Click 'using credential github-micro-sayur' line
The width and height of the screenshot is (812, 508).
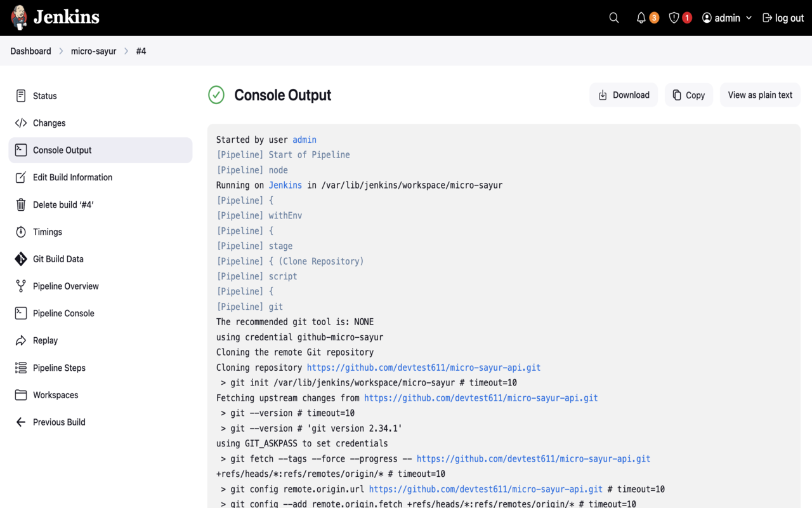click(299, 337)
